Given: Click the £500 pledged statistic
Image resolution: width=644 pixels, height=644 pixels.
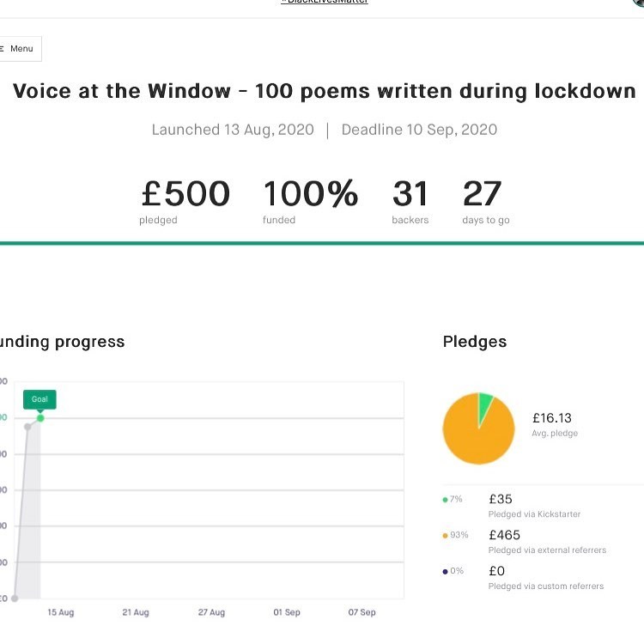Looking at the screenshot, I should click(x=185, y=201).
